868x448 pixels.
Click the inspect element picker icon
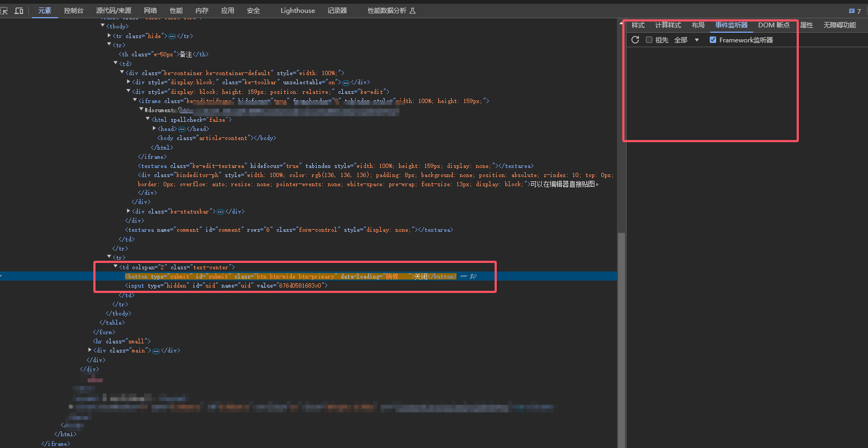pos(4,11)
